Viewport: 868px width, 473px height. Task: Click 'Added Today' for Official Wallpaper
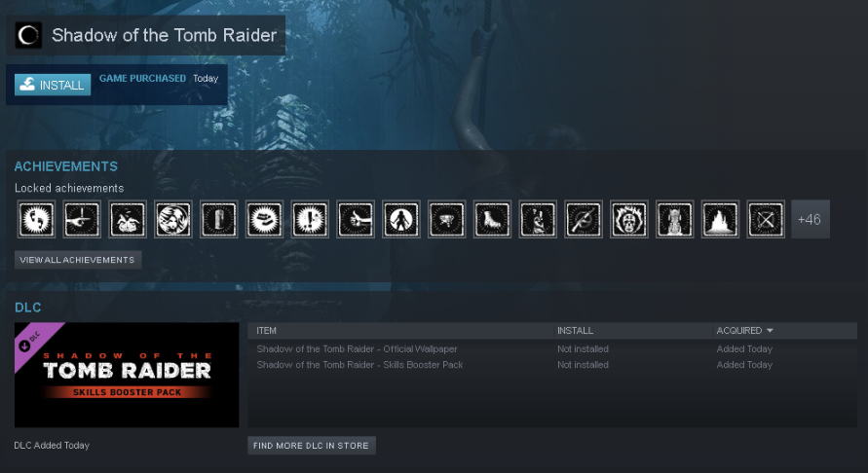coord(744,349)
